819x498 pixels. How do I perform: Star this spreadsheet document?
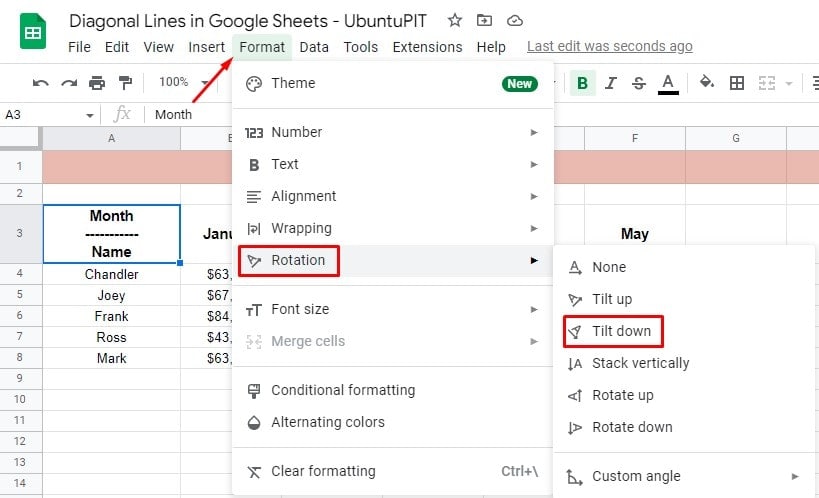coord(454,20)
